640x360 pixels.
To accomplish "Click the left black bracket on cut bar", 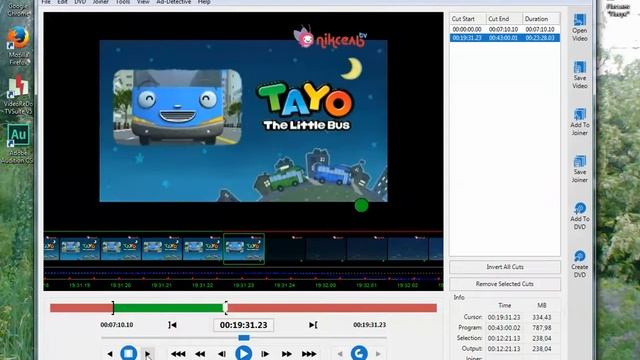I will [x=113, y=308].
